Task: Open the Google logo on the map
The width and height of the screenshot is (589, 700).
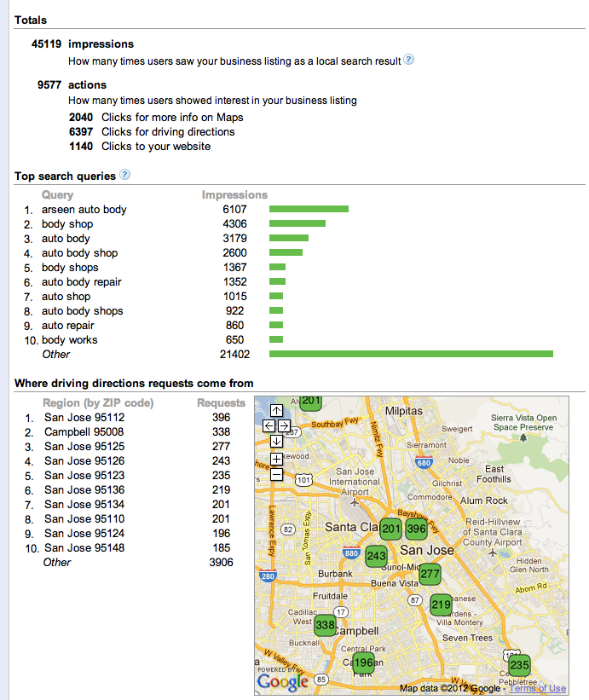Action: tap(282, 682)
